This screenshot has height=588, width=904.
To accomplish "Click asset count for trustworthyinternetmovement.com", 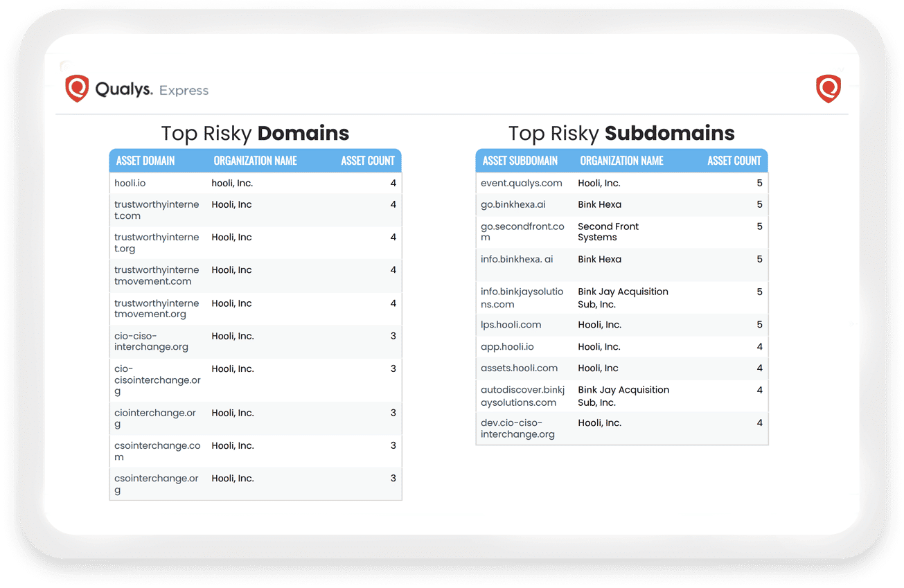I will click(x=393, y=270).
